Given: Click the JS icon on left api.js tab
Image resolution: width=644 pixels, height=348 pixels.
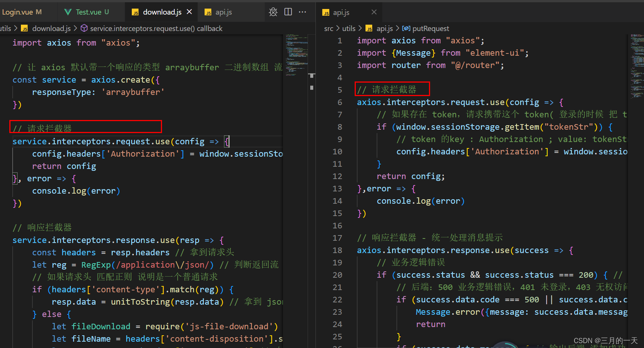Looking at the screenshot, I should tap(208, 13).
